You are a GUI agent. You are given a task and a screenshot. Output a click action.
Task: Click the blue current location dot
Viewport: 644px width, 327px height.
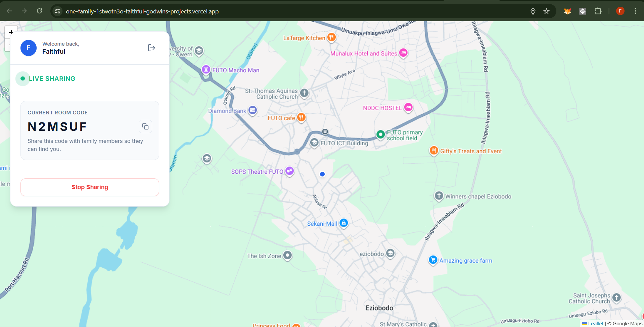pos(322,174)
